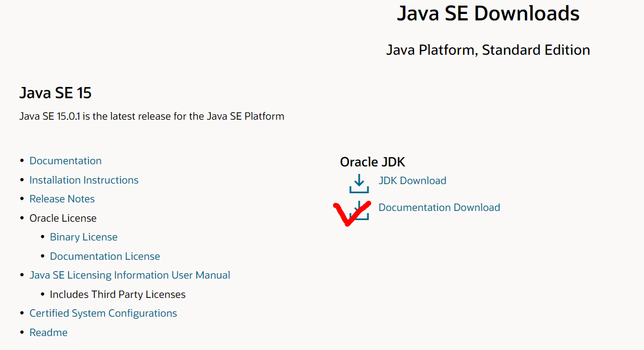Open the Readme link
644x350 pixels.
click(48, 333)
